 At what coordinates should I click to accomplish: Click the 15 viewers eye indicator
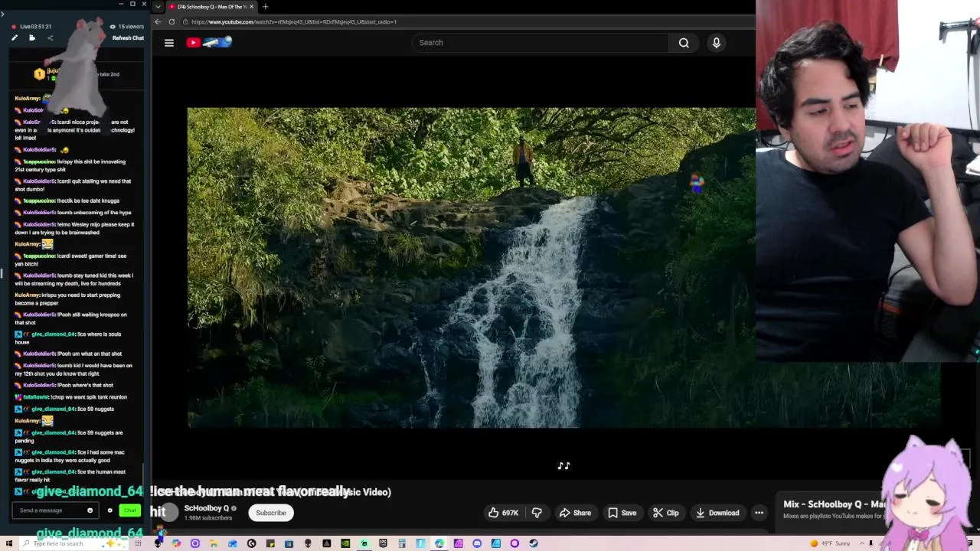click(126, 27)
